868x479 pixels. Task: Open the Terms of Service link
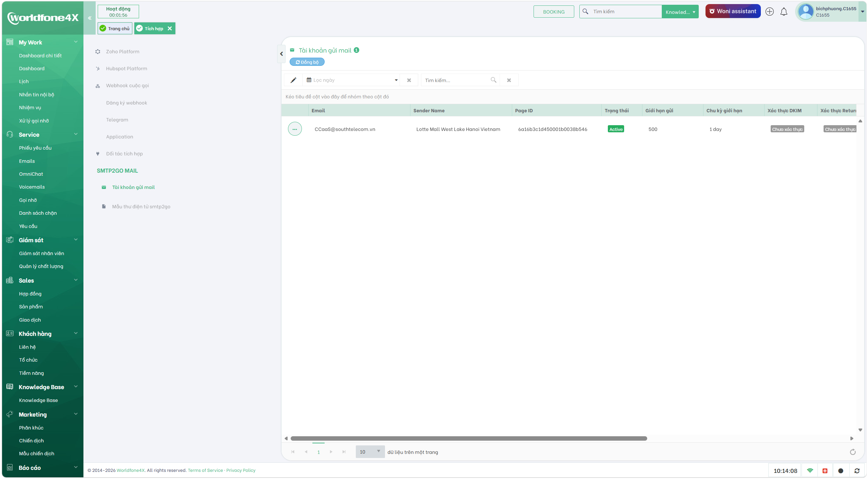(x=205, y=471)
